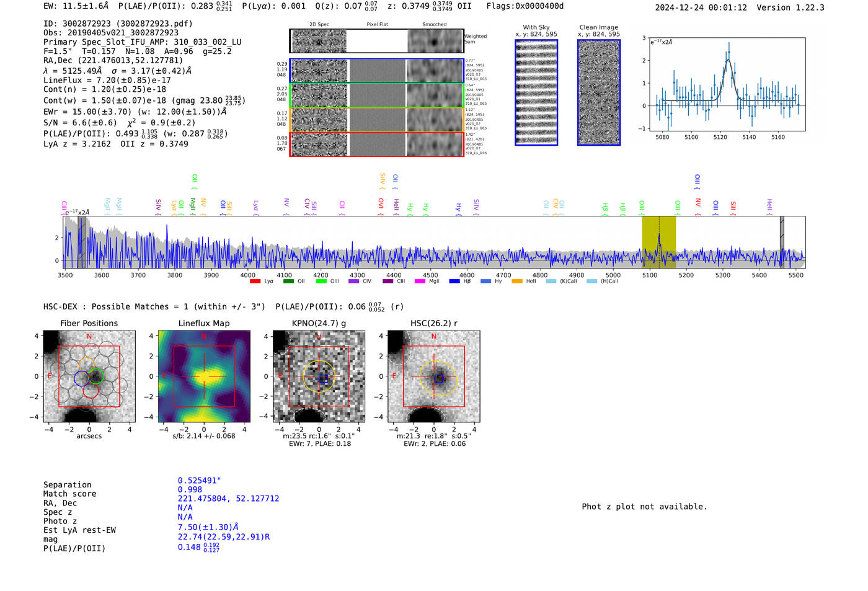Click the Est LyA rest-EW value 7.50(±1.30)Å
The height and width of the screenshot is (591, 868).
[208, 527]
